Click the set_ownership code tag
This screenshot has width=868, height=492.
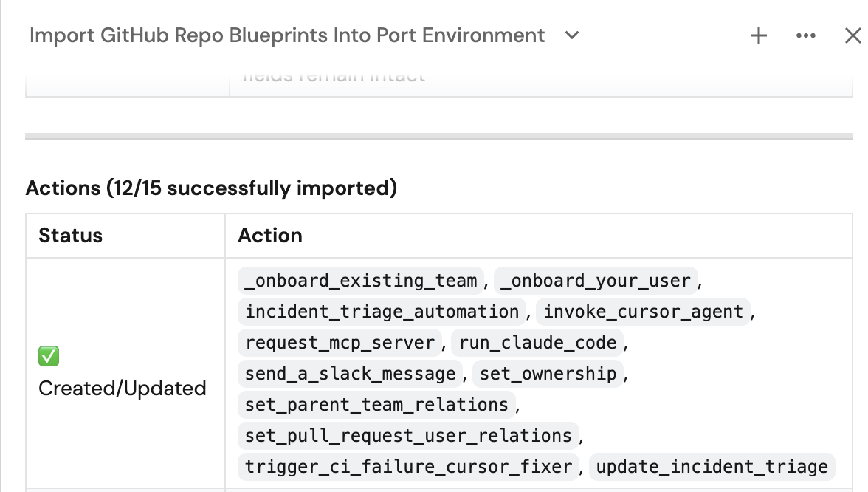548,374
